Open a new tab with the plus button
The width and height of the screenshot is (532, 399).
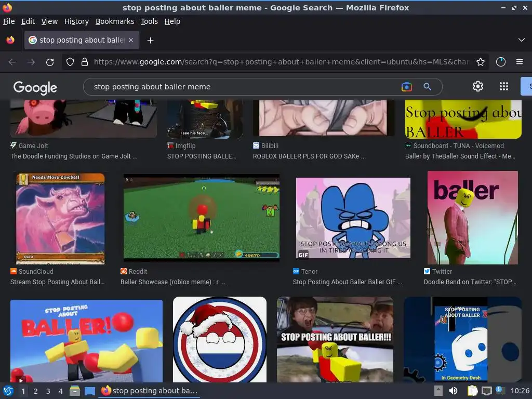(150, 41)
